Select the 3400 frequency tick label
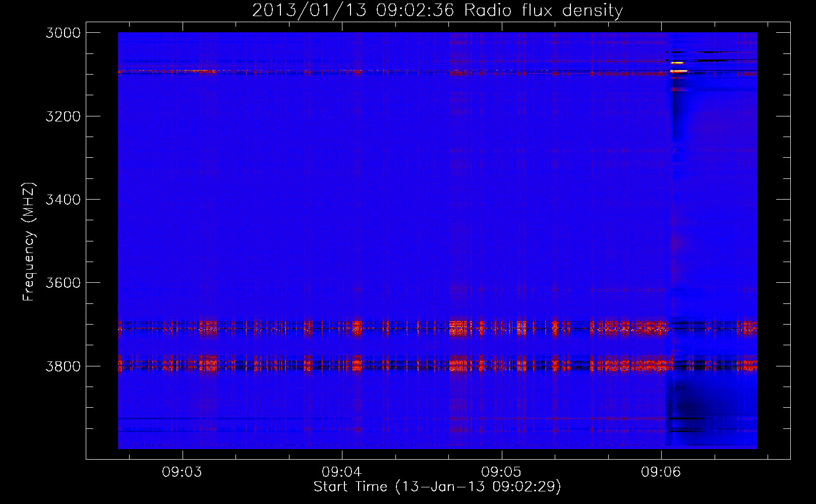The width and height of the screenshot is (816, 504). 63,200
